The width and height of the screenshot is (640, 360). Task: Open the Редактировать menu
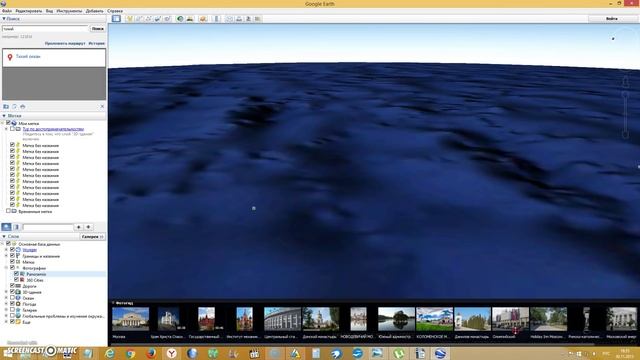tap(29, 11)
